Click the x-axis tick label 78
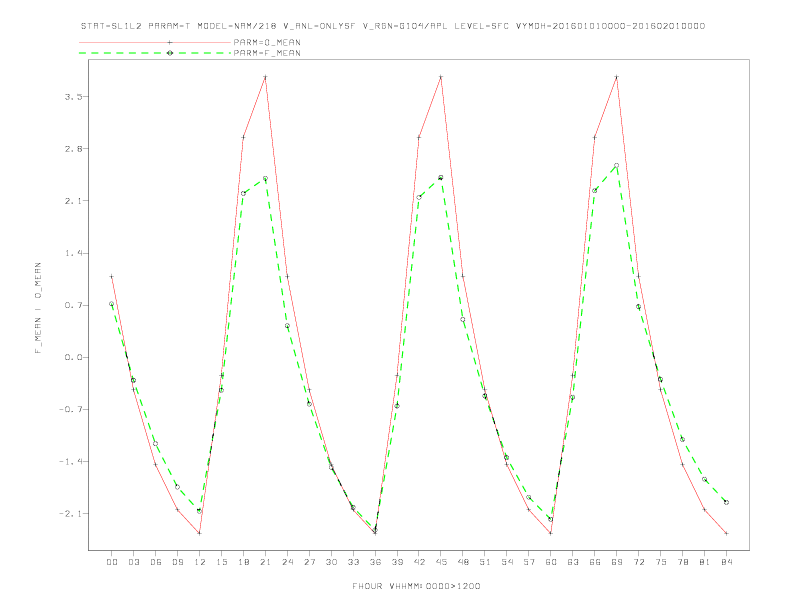 (x=682, y=562)
